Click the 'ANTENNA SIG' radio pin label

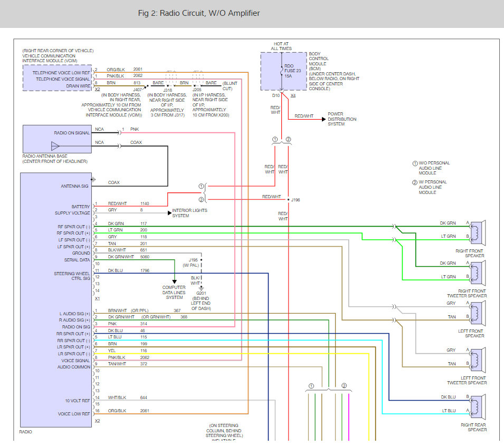pyautogui.click(x=74, y=186)
